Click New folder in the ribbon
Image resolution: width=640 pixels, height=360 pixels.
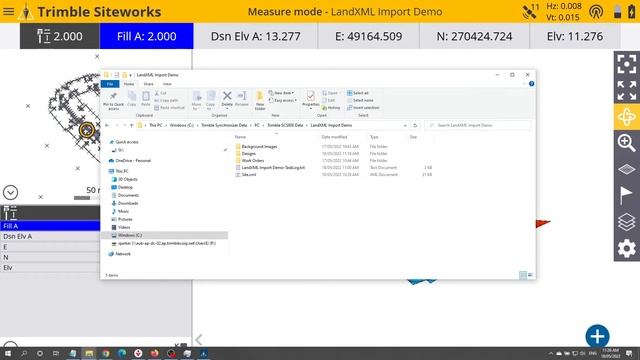pyautogui.click(x=260, y=100)
